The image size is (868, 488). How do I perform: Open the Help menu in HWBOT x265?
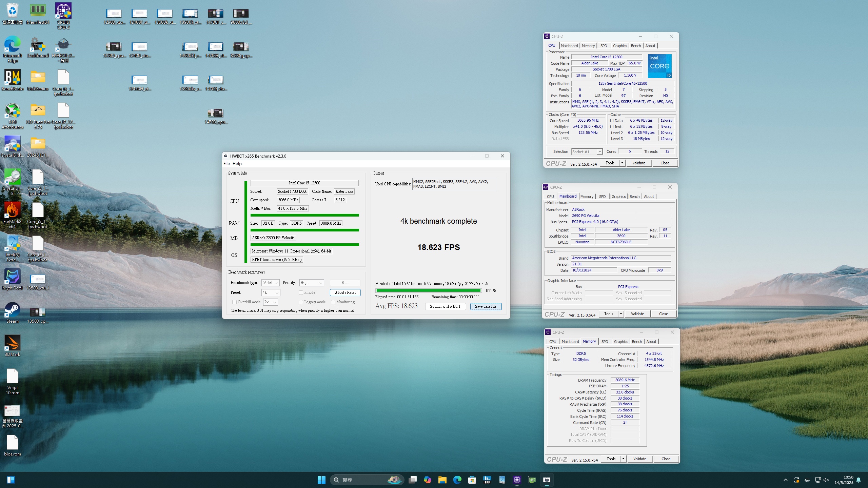[x=237, y=164]
